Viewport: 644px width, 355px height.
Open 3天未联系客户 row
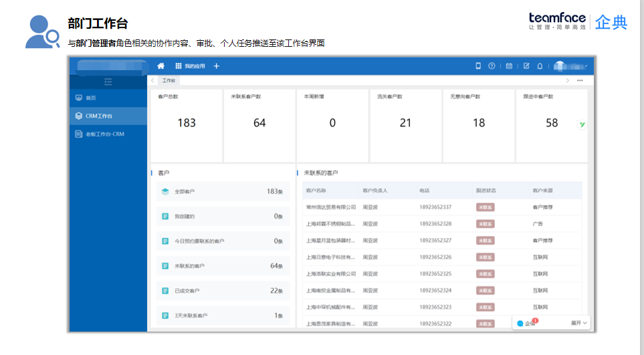[223, 316]
